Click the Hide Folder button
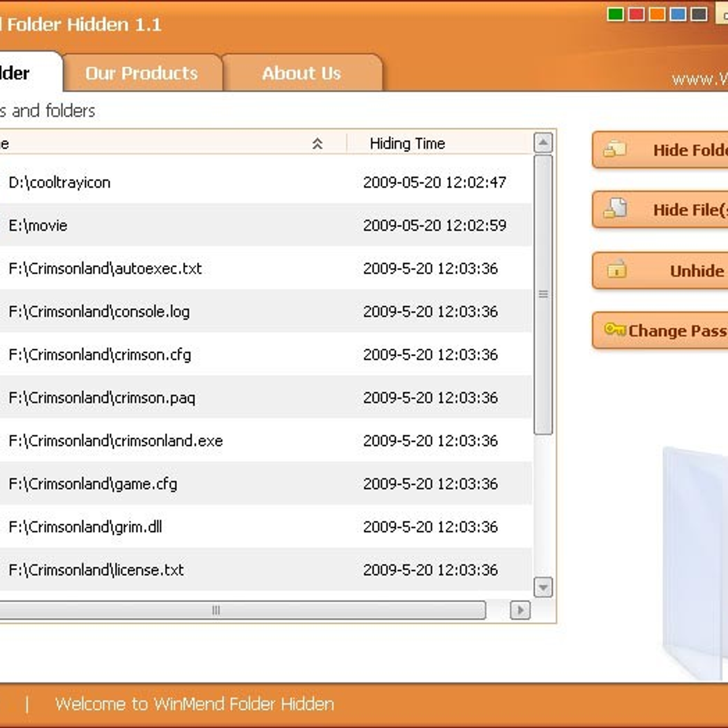 tap(660, 150)
